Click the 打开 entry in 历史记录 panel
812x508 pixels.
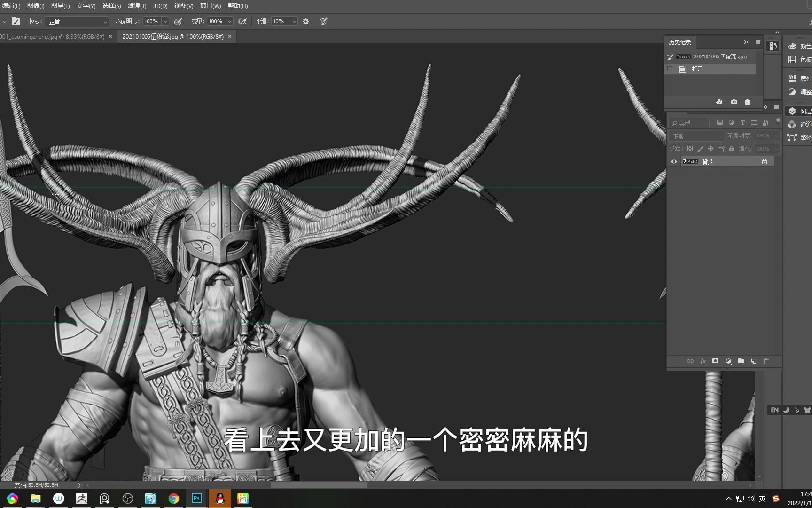tap(697, 69)
